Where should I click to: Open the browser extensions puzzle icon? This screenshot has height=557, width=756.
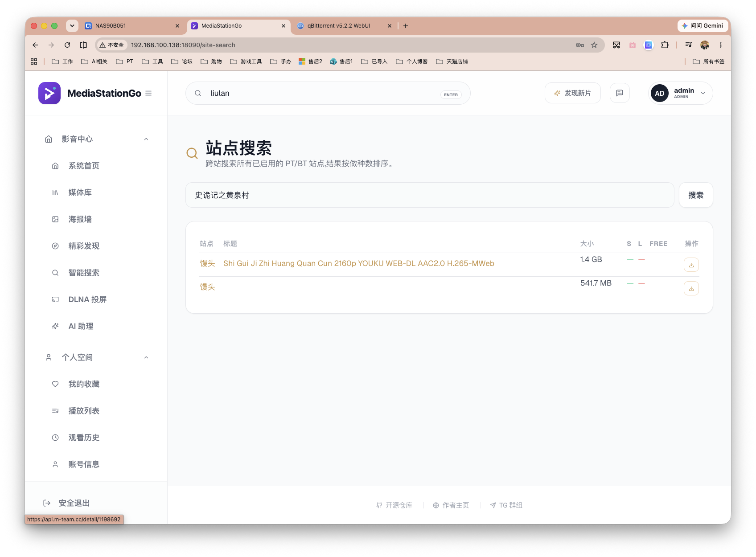[x=665, y=45]
